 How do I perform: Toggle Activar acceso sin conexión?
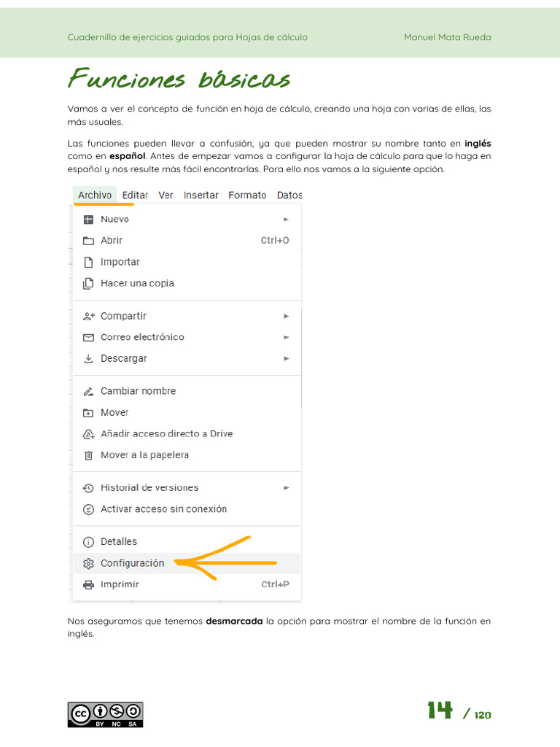(163, 509)
